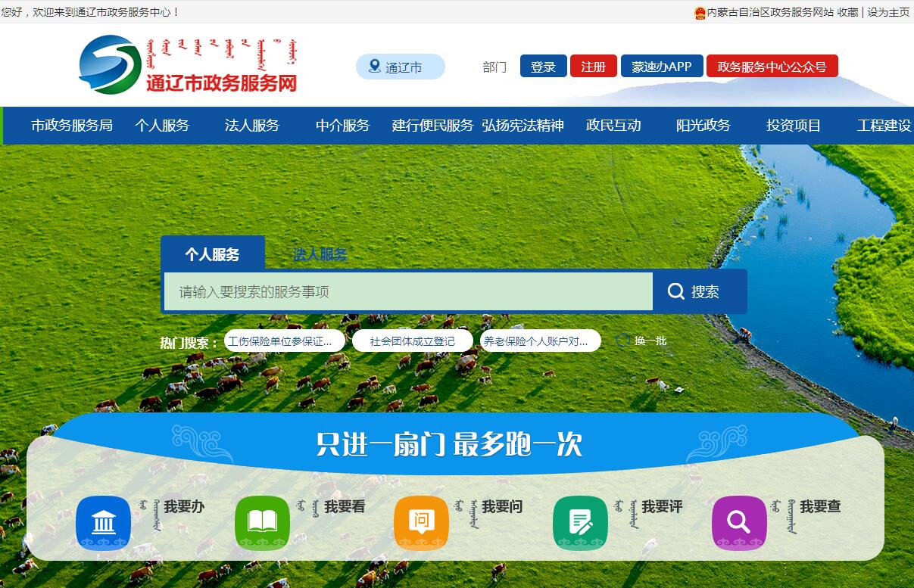The image size is (914, 588).
Task: Click the 社会团体成立登记 hot search link
Action: pyautogui.click(x=412, y=341)
